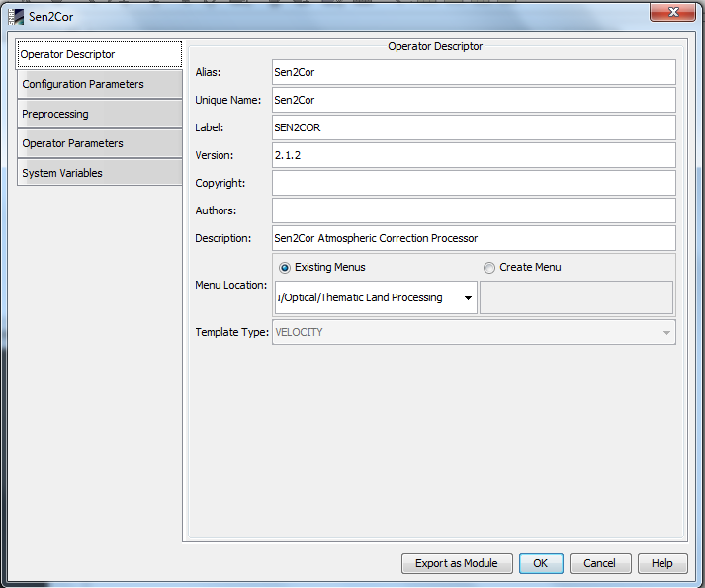Screen dimensions: 705x588
Task: Open the Menu Location dropdown
Action: pos(467,297)
